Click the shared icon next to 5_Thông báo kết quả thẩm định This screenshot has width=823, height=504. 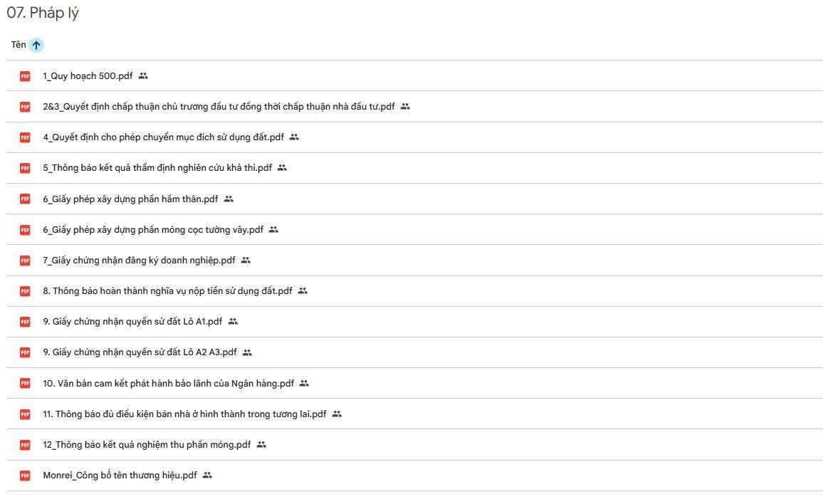click(283, 168)
